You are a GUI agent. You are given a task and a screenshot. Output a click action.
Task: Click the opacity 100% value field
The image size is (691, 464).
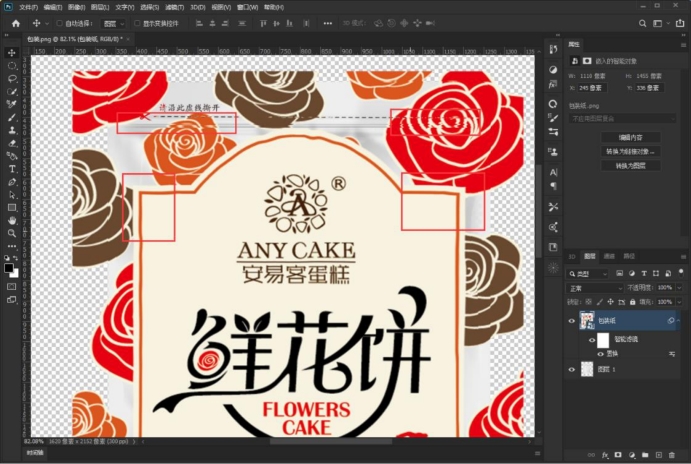[665, 288]
